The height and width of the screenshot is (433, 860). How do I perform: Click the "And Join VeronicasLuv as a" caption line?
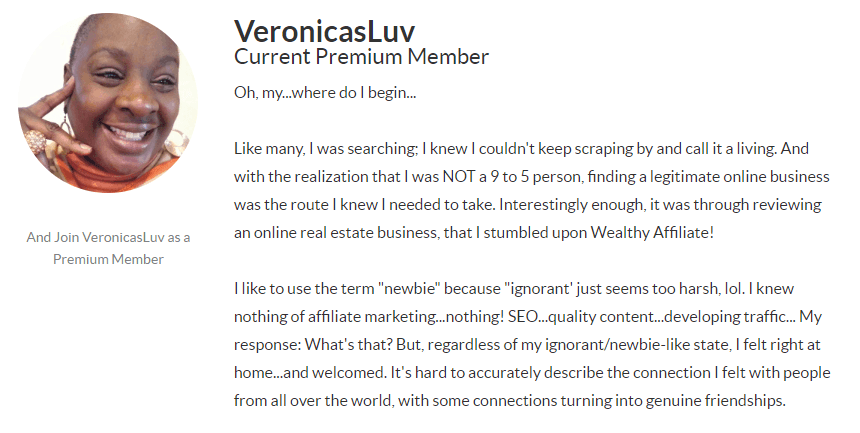tap(108, 237)
